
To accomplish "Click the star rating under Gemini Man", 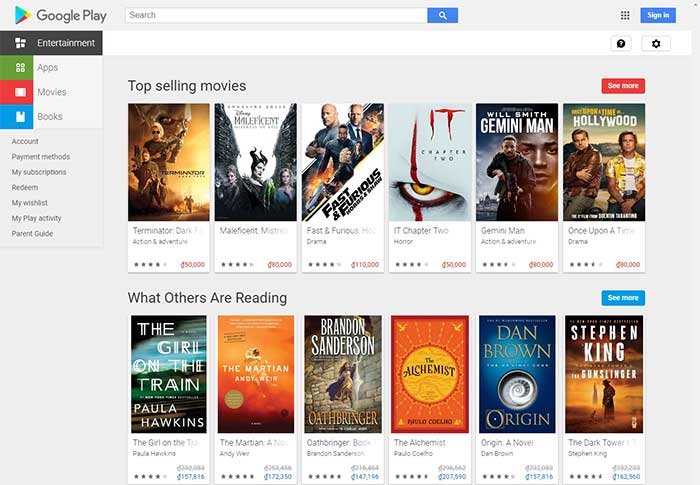I will [x=498, y=264].
